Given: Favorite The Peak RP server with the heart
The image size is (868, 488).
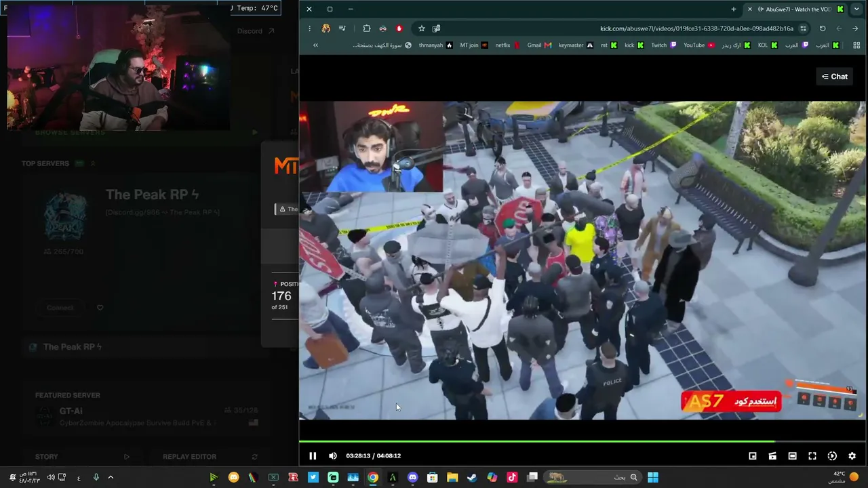Looking at the screenshot, I should [x=100, y=308].
